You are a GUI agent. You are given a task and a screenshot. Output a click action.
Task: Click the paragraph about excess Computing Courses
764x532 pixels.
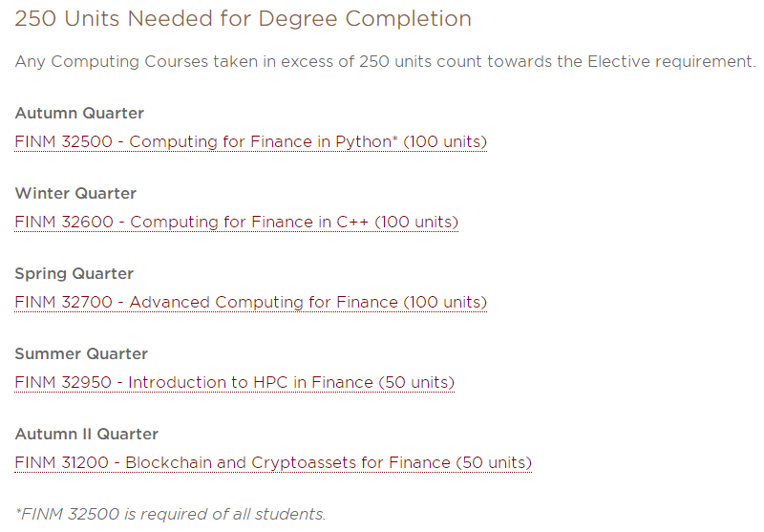(386, 62)
